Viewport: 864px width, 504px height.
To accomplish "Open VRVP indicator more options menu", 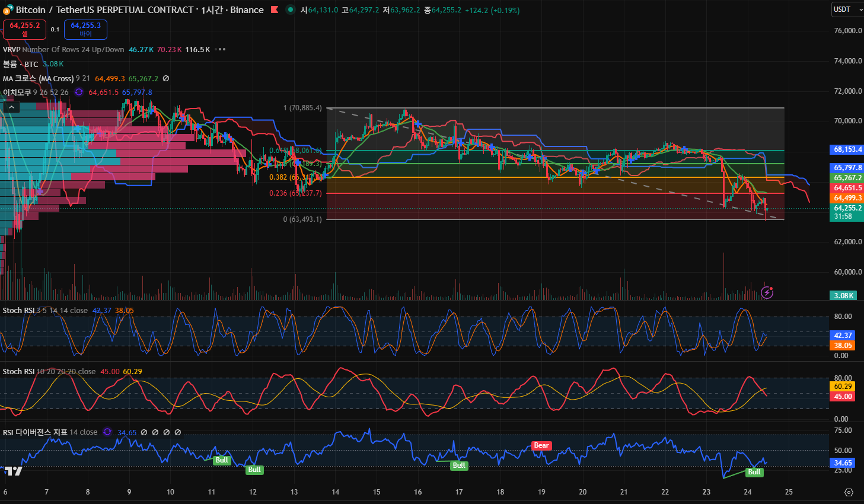I will (x=222, y=50).
